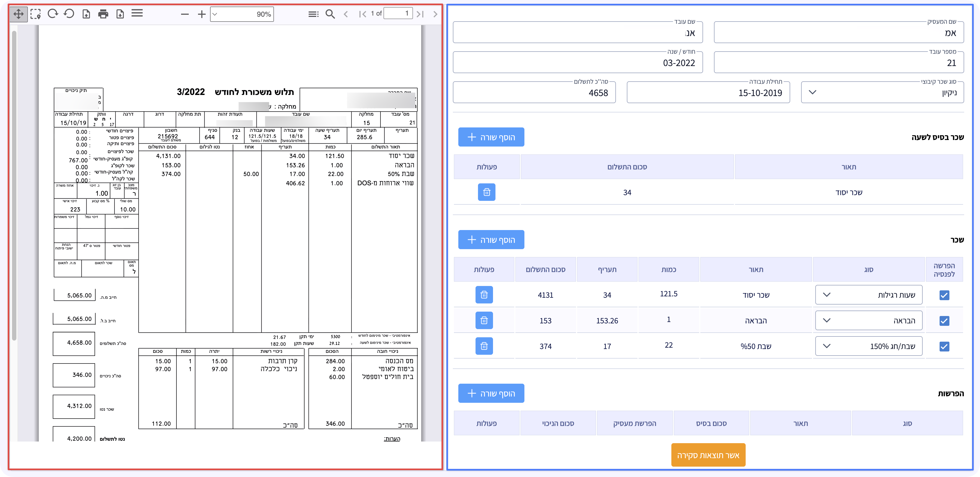
Task: Click the page number input field
Action: [x=398, y=14]
